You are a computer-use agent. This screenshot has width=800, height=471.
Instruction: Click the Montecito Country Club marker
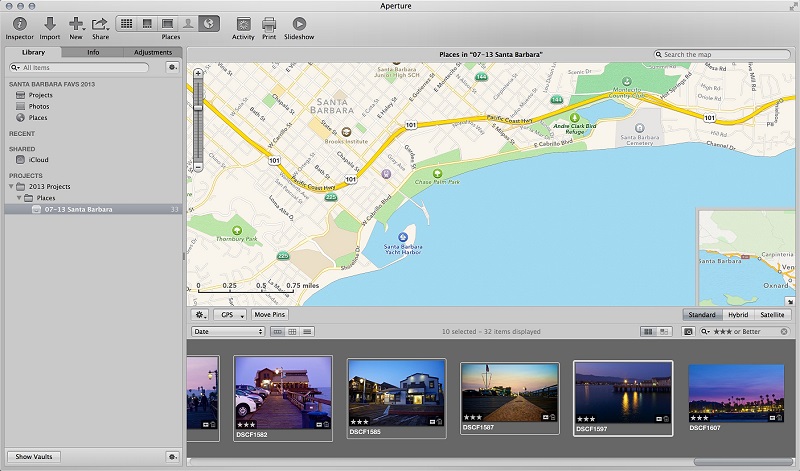(x=627, y=82)
